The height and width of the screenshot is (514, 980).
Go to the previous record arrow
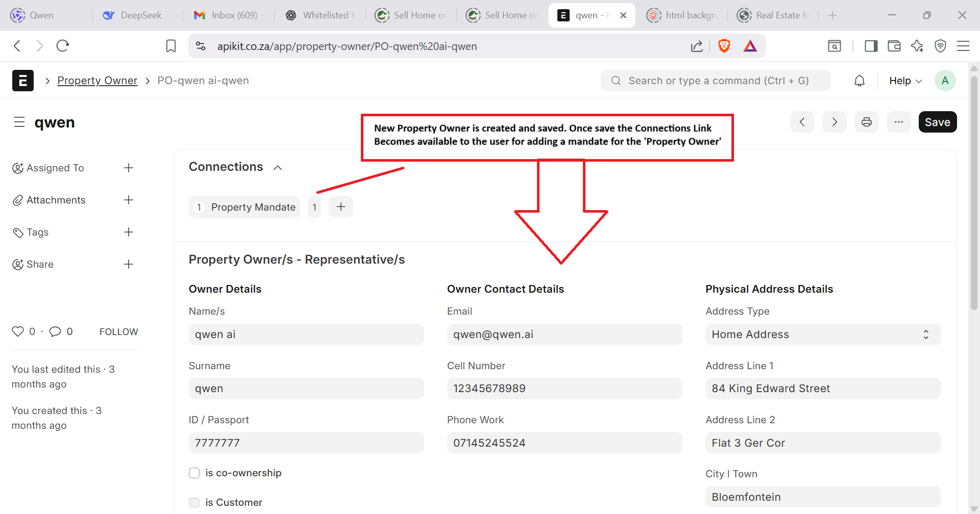tap(802, 122)
